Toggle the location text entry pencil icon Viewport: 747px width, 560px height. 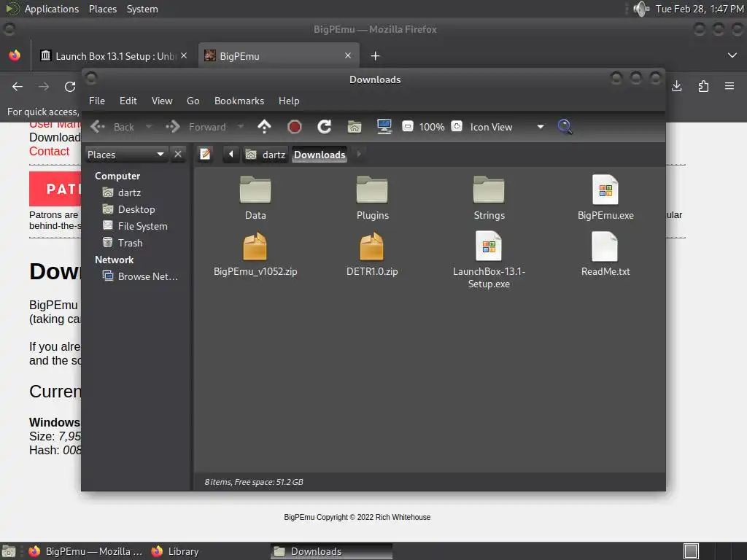pyautogui.click(x=205, y=155)
